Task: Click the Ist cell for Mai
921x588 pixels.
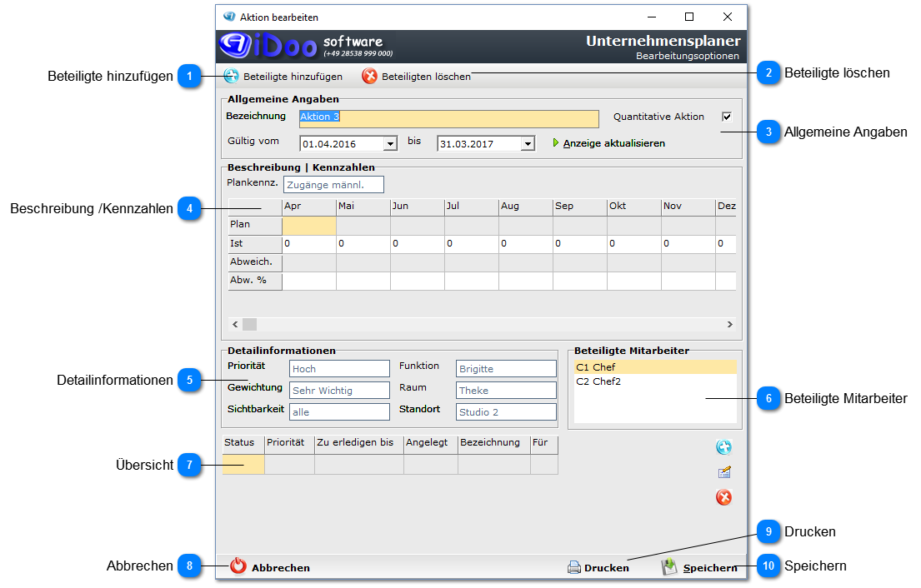Action: point(363,244)
